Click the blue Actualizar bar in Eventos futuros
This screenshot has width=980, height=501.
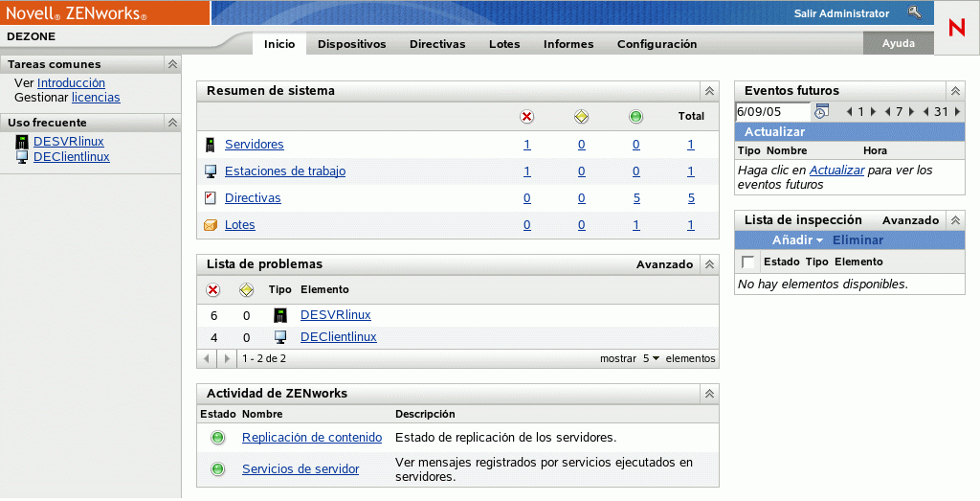pos(850,132)
